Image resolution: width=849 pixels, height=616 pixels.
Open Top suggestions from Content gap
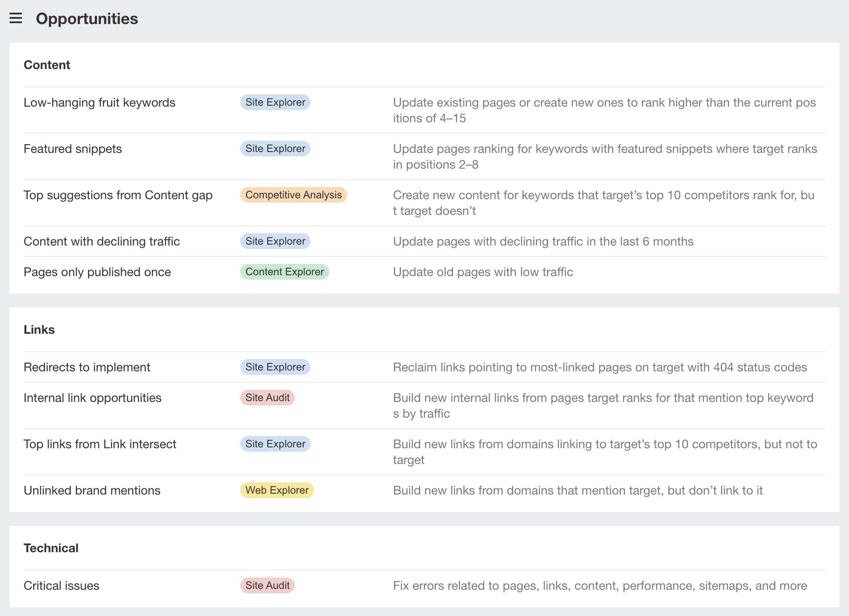(118, 195)
